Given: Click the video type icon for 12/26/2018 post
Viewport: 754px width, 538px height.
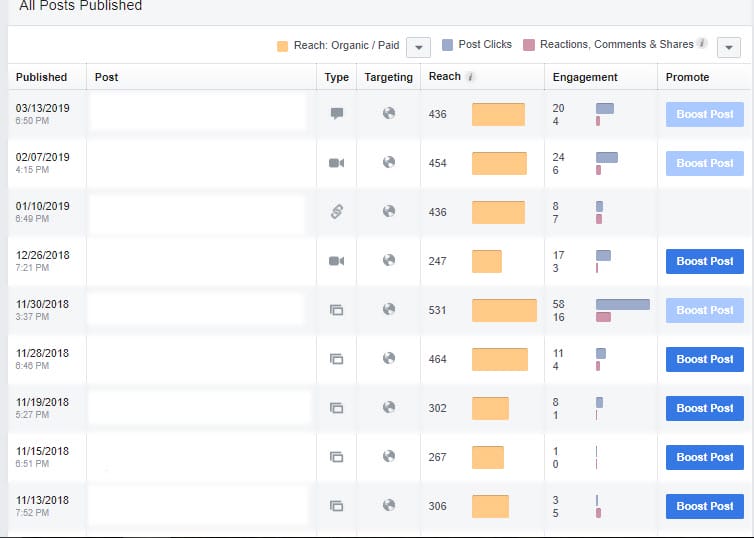Looking at the screenshot, I should 337,261.
